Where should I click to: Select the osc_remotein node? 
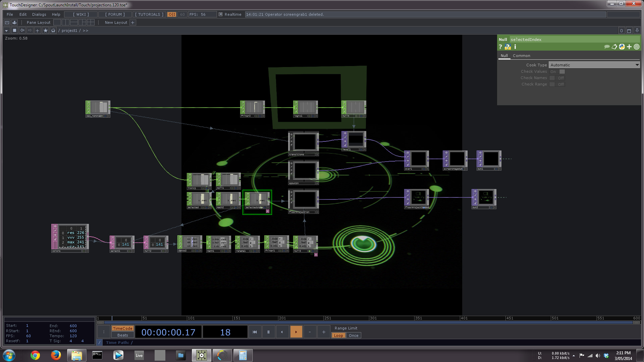[98, 109]
